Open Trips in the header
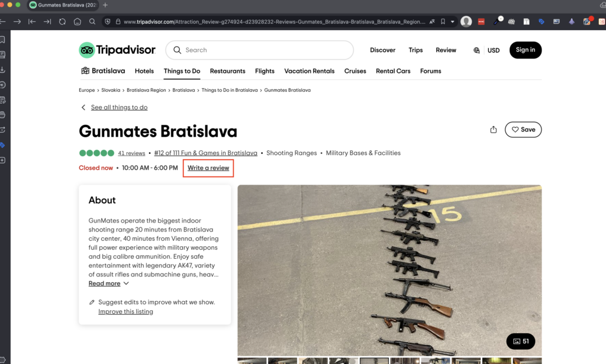 (415, 50)
